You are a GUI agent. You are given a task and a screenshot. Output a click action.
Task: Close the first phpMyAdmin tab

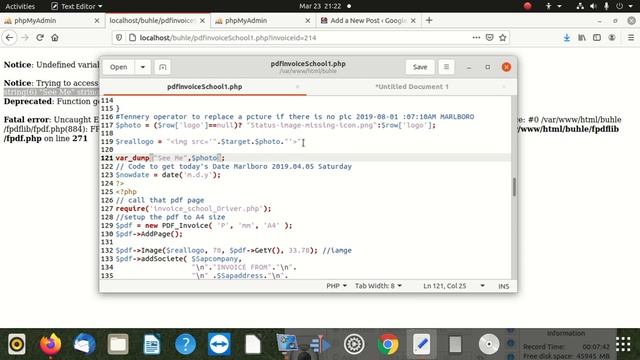(97, 20)
